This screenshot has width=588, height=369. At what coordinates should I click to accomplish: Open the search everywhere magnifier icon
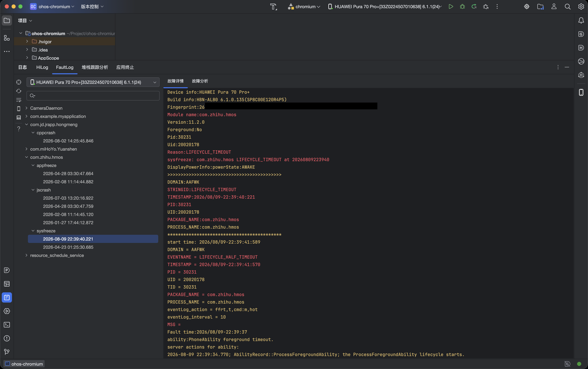(x=568, y=7)
